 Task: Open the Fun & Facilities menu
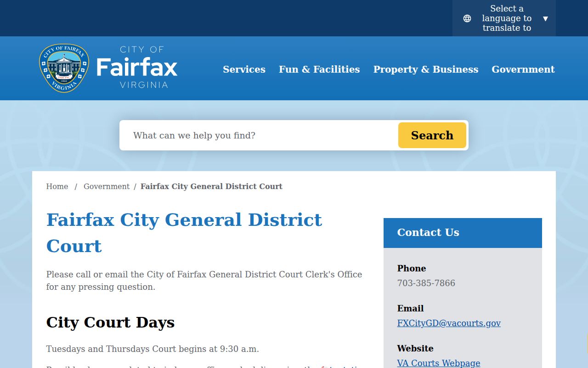(319, 69)
